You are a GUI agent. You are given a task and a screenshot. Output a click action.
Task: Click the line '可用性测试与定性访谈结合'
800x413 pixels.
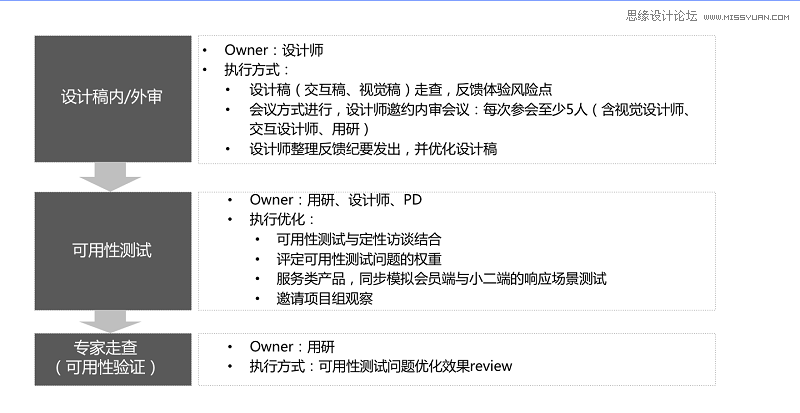[359, 239]
